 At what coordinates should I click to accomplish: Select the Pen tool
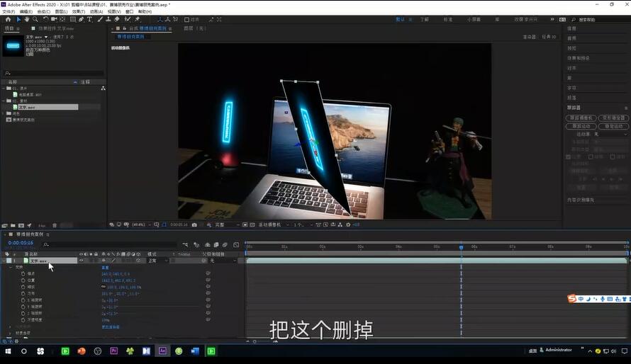pyautogui.click(x=81, y=19)
